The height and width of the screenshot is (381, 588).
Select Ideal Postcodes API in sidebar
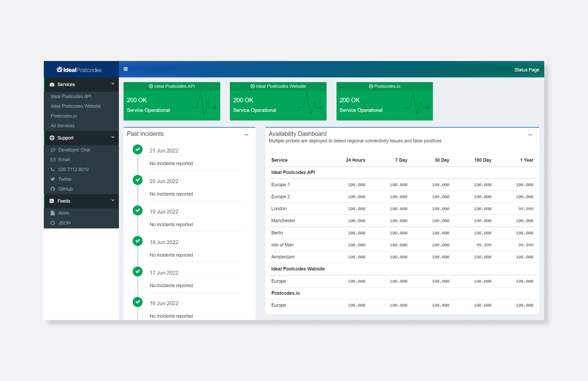pos(71,96)
